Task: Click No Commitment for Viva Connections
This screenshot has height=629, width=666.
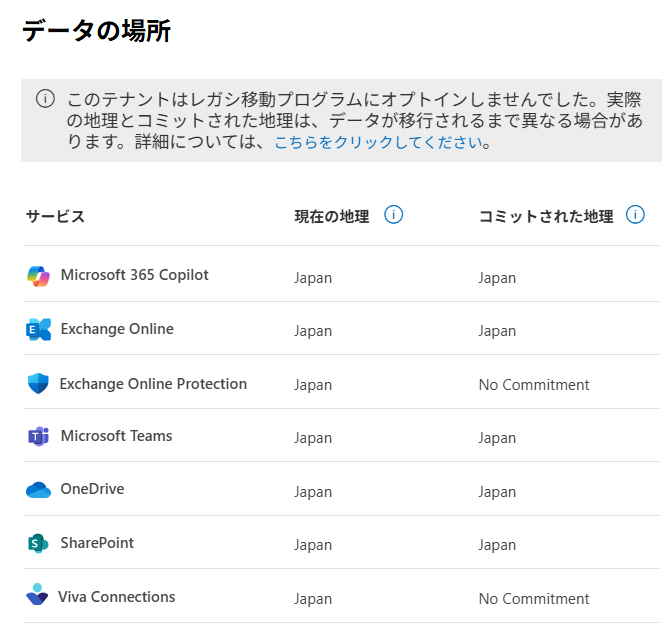Action: coord(533,599)
